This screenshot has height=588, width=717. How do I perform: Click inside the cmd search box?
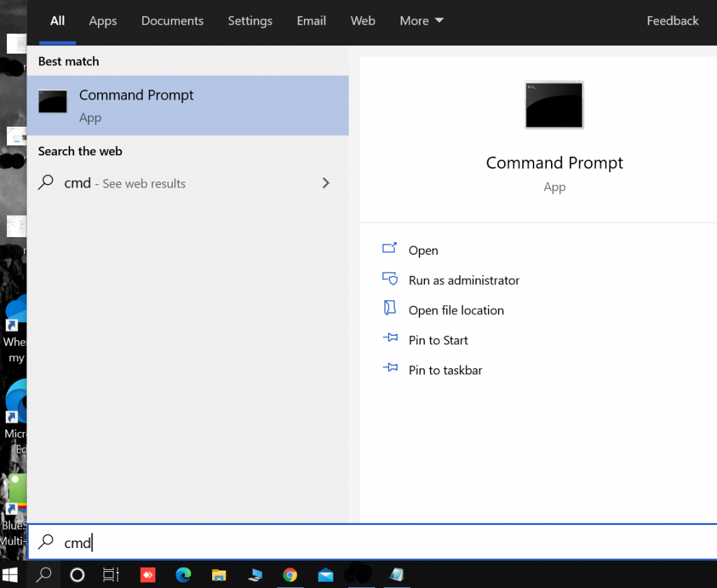click(x=373, y=542)
